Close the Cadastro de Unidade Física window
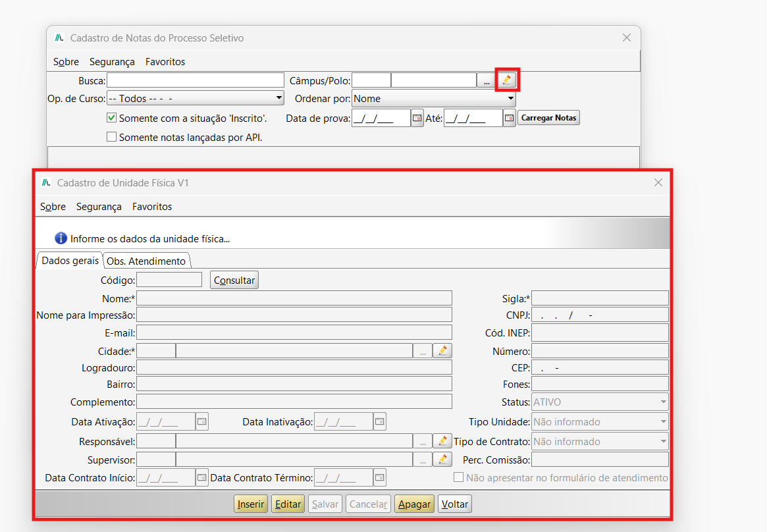Screen dimensions: 767x532 point(658,182)
